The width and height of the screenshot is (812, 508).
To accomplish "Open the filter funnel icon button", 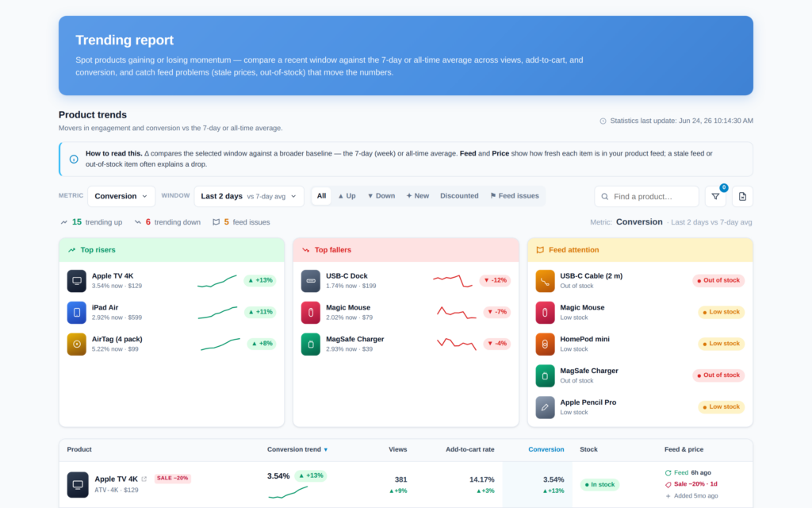I will tap(715, 197).
